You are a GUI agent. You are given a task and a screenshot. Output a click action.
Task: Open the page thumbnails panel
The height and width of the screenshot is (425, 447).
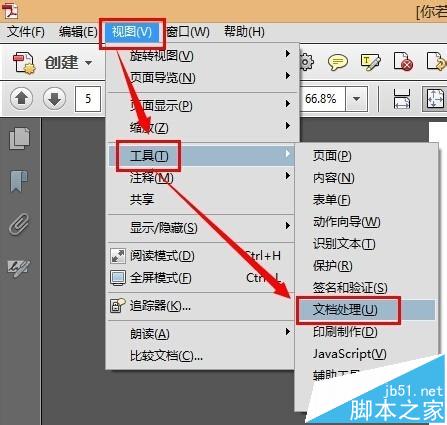(19, 138)
